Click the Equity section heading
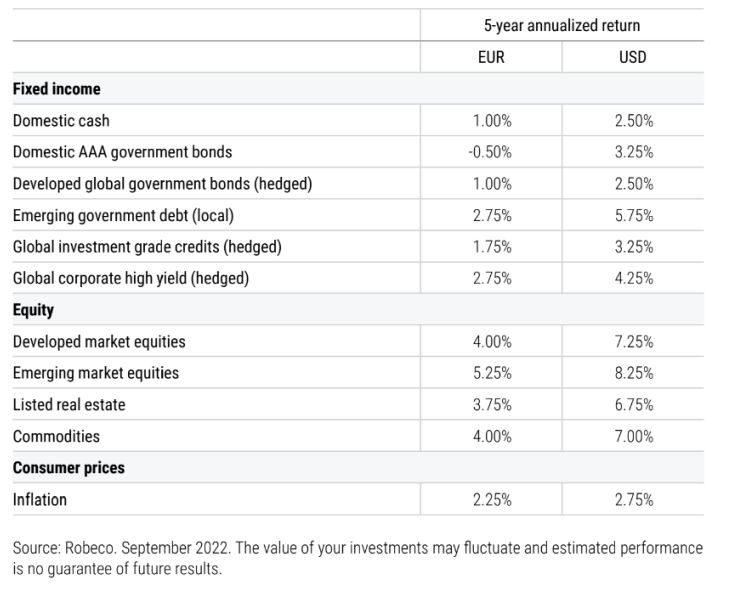The image size is (749, 590). 33,310
